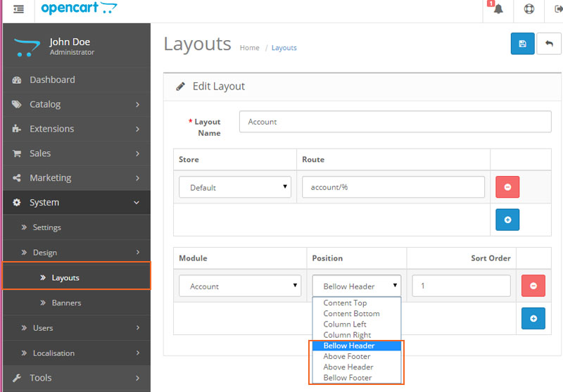Open the Account module dropdown
Viewport: 563px width, 392px height.
tap(240, 286)
